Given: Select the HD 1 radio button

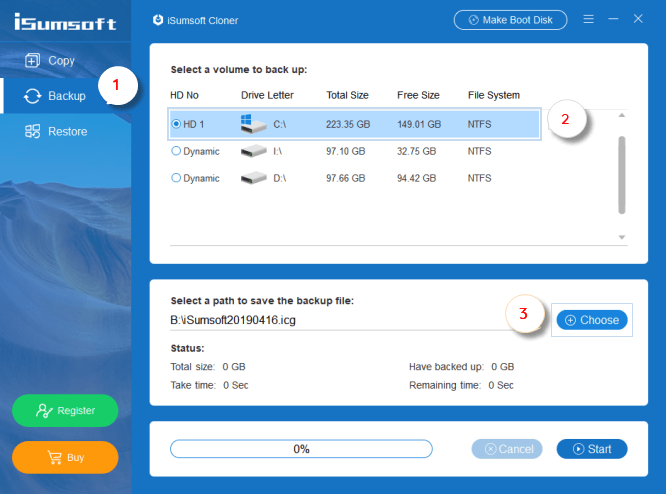Looking at the screenshot, I should click(176, 124).
